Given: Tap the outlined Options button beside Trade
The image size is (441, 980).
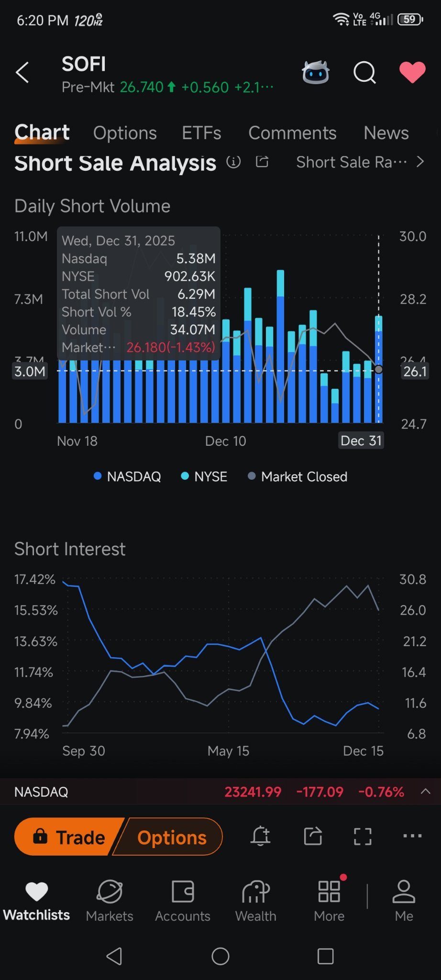Looking at the screenshot, I should (x=171, y=837).
